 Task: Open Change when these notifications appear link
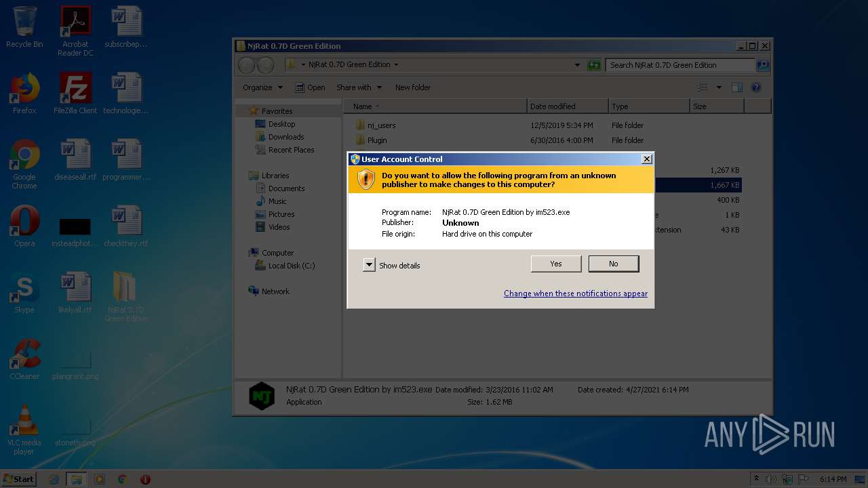tap(575, 293)
